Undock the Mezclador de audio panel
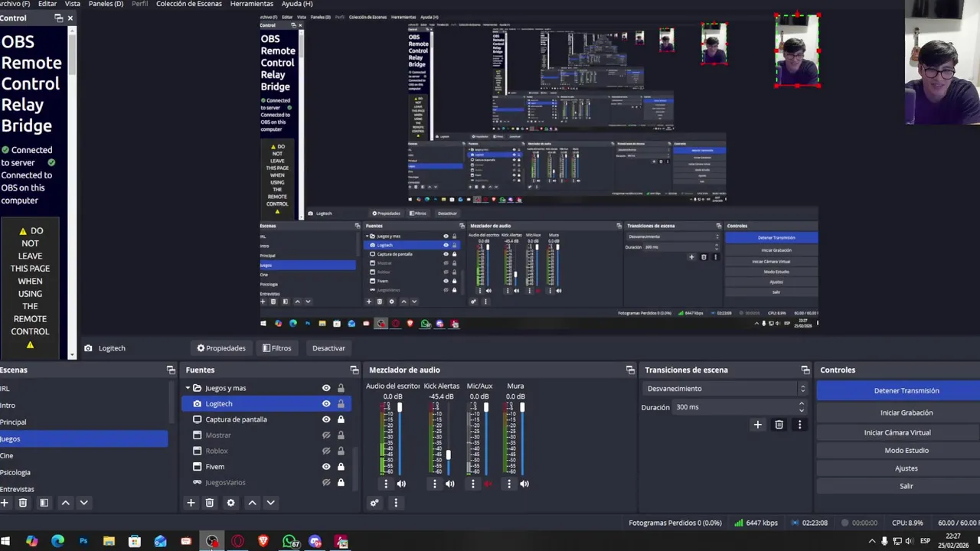The image size is (980, 551). pyautogui.click(x=630, y=370)
